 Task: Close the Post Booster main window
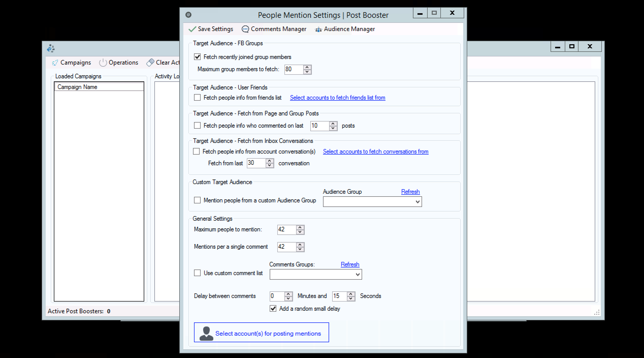click(x=590, y=47)
